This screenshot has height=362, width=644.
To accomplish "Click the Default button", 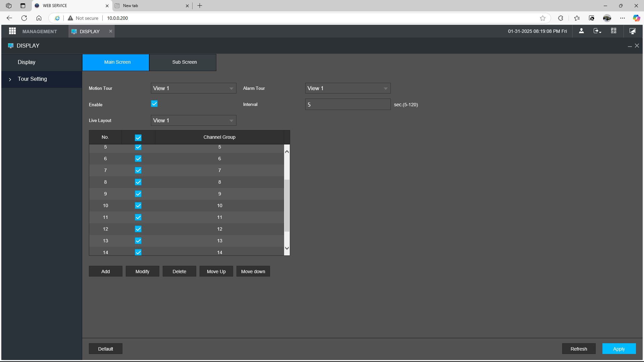I will (106, 349).
